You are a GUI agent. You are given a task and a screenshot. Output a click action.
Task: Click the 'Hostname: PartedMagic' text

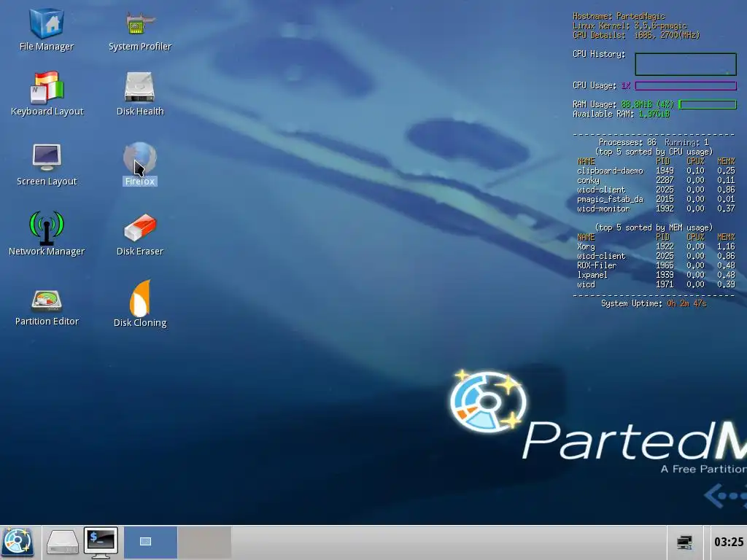click(619, 16)
